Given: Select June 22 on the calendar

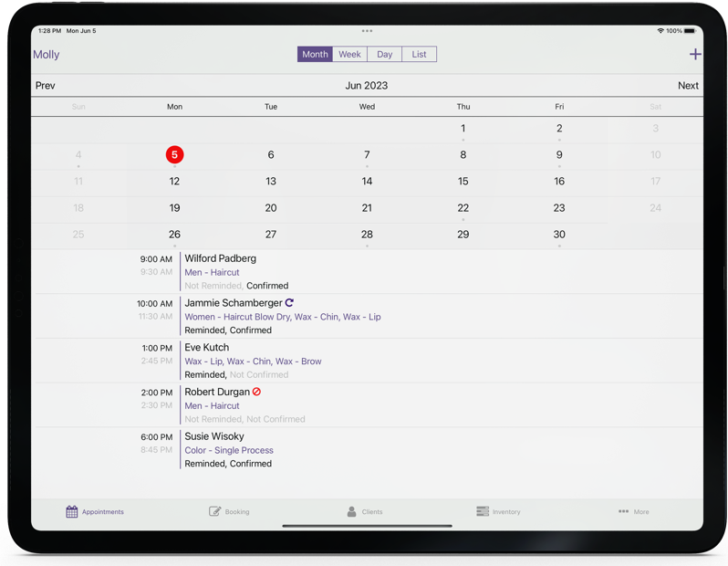Looking at the screenshot, I should pos(463,208).
